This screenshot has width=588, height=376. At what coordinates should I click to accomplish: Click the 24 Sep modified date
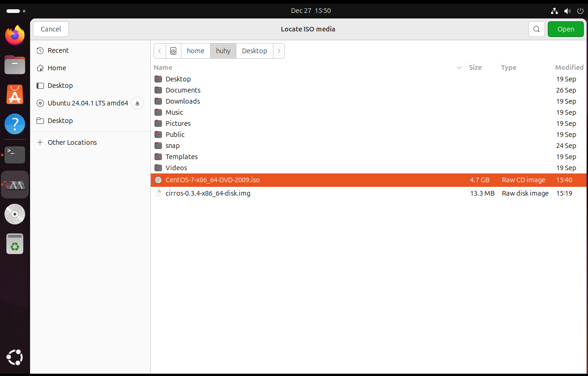(x=566, y=146)
